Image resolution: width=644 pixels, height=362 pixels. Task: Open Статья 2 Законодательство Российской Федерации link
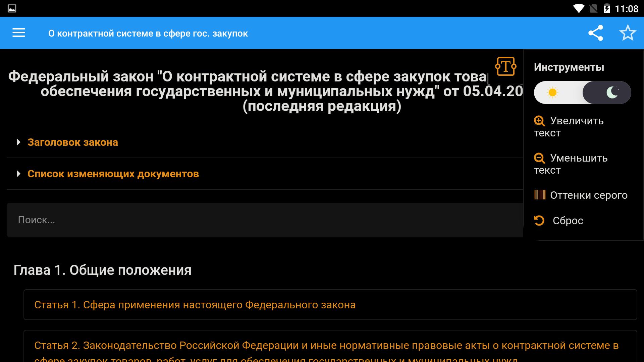326,346
